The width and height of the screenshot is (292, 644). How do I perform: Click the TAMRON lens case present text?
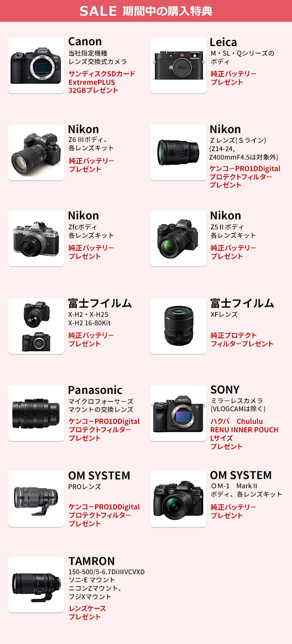click(x=87, y=613)
